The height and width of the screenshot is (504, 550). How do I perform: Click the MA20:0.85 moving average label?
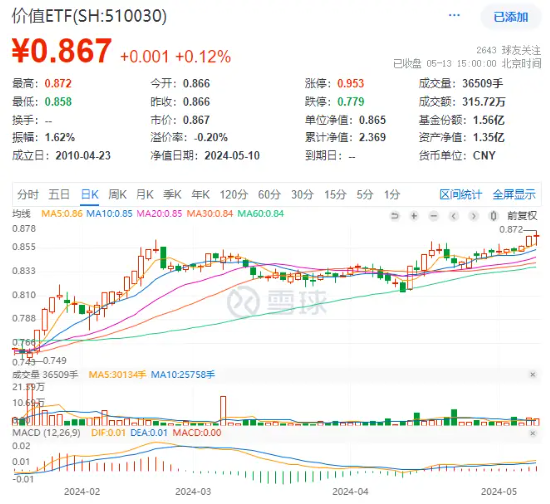click(x=159, y=214)
